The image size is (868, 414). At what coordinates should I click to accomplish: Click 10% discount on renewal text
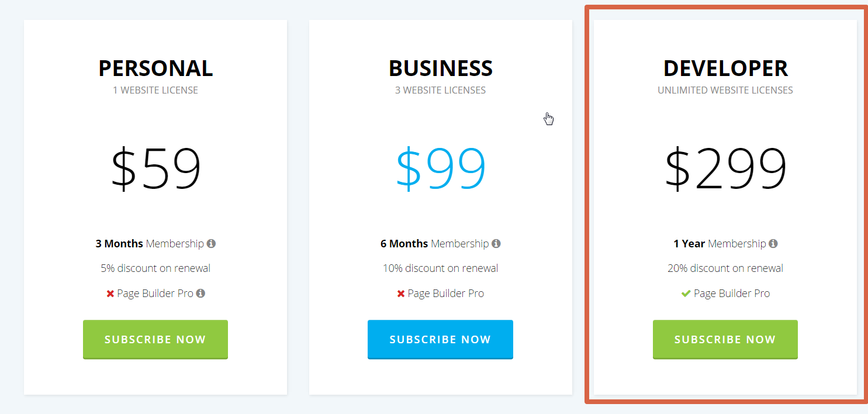tap(441, 268)
